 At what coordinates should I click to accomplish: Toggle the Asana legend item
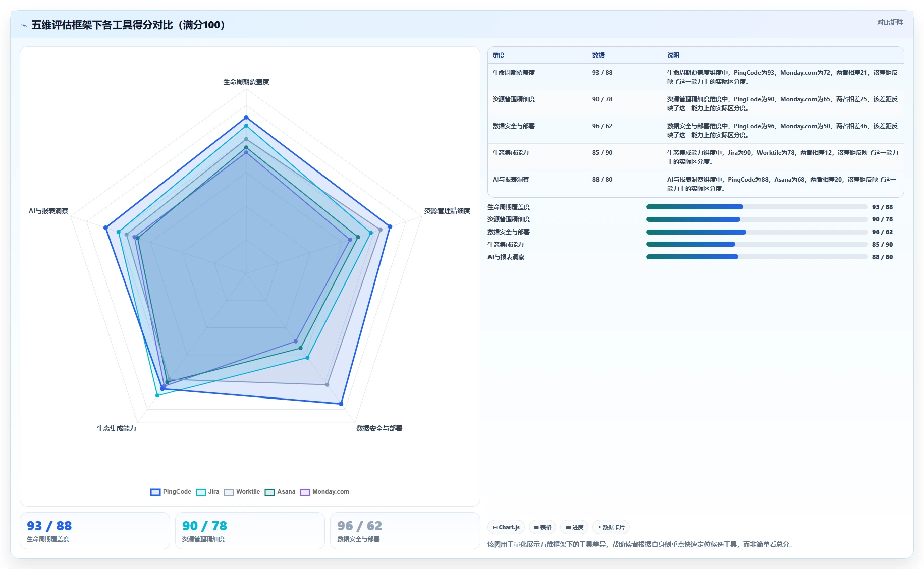(x=280, y=492)
